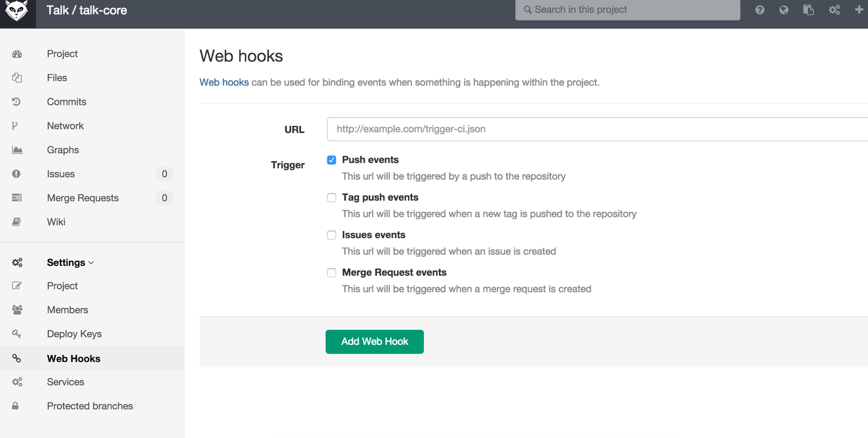Open the Services settings page
Screen dimensions: 868x438
tap(65, 382)
